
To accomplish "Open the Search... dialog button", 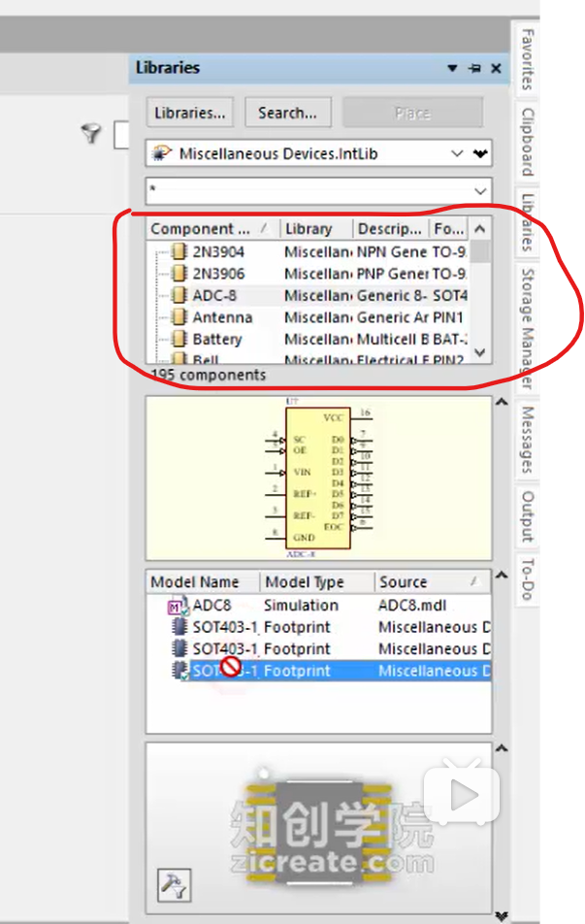I will point(287,113).
